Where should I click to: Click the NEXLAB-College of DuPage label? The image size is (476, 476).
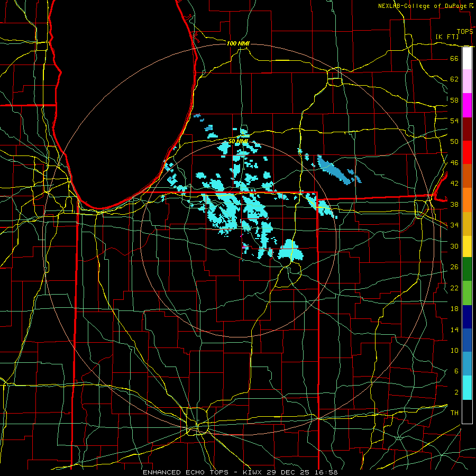[422, 6]
